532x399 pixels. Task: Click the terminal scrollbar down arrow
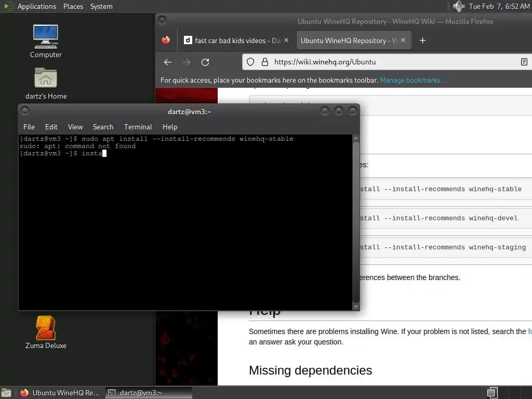pos(356,307)
